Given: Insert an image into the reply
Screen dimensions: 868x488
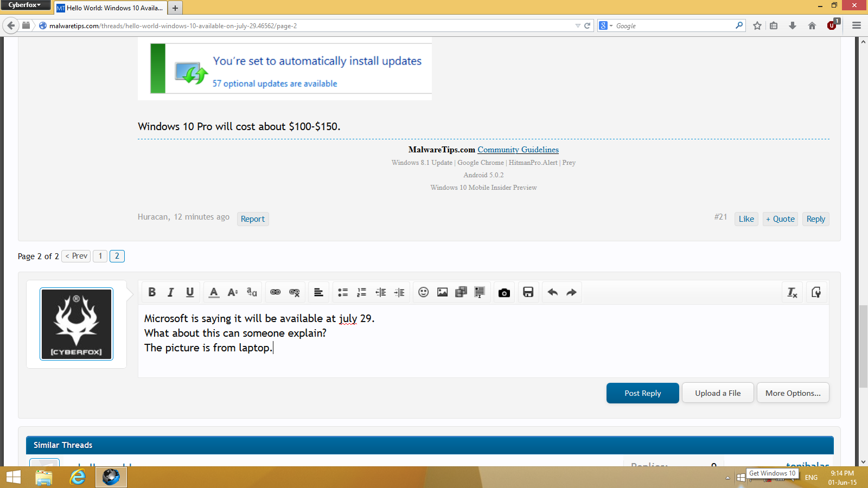Looking at the screenshot, I should click(x=443, y=292).
